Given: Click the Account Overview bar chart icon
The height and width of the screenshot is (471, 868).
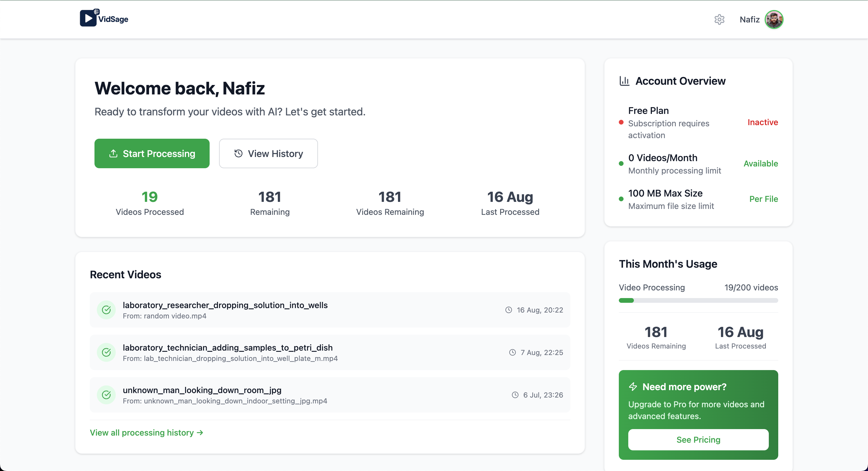Looking at the screenshot, I should pyautogui.click(x=624, y=81).
